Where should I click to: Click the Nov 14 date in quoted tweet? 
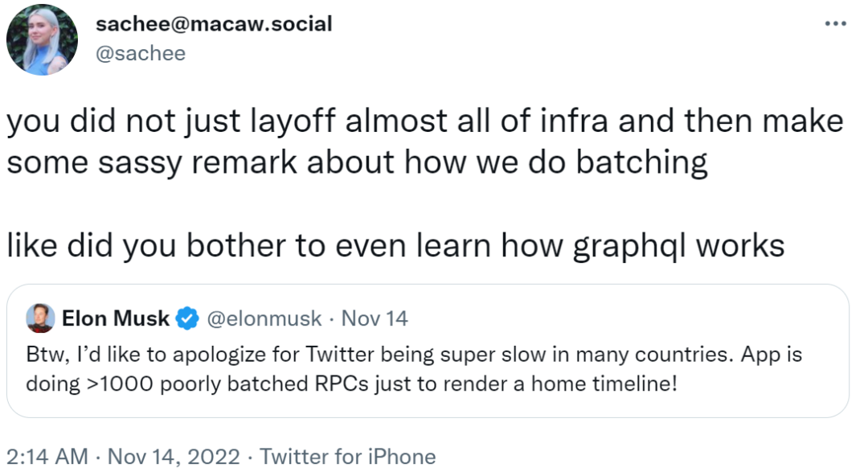coord(375,319)
